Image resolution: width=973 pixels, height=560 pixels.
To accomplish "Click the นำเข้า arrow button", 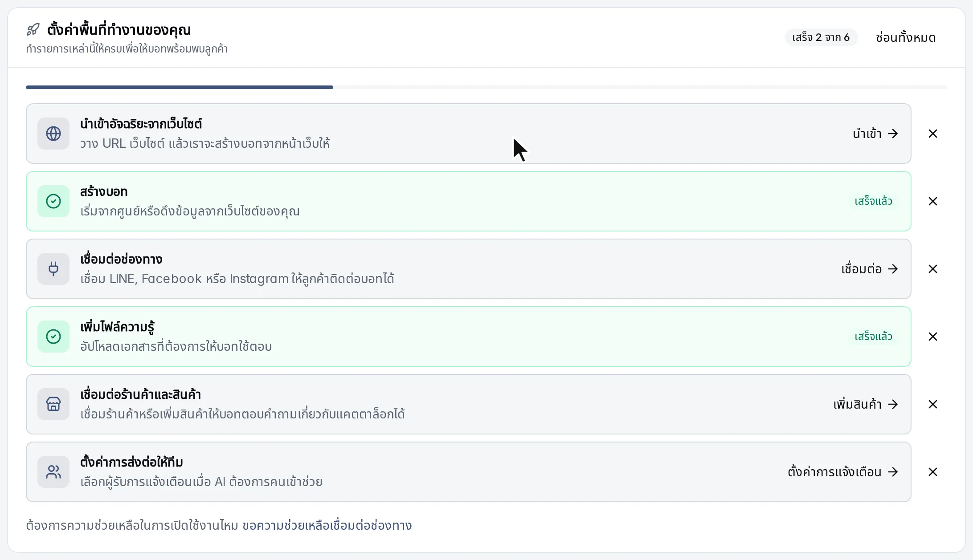I will pyautogui.click(x=875, y=134).
